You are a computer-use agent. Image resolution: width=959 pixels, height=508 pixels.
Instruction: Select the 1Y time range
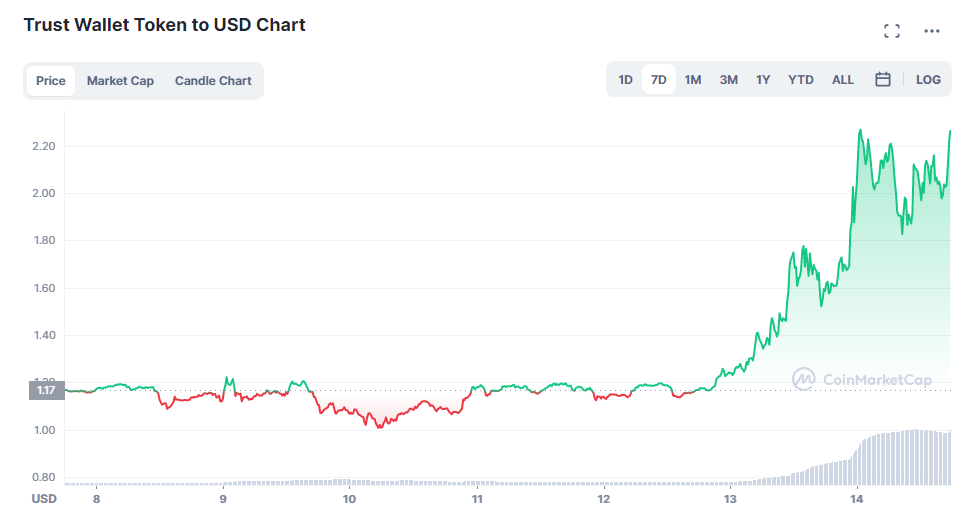[x=763, y=79]
